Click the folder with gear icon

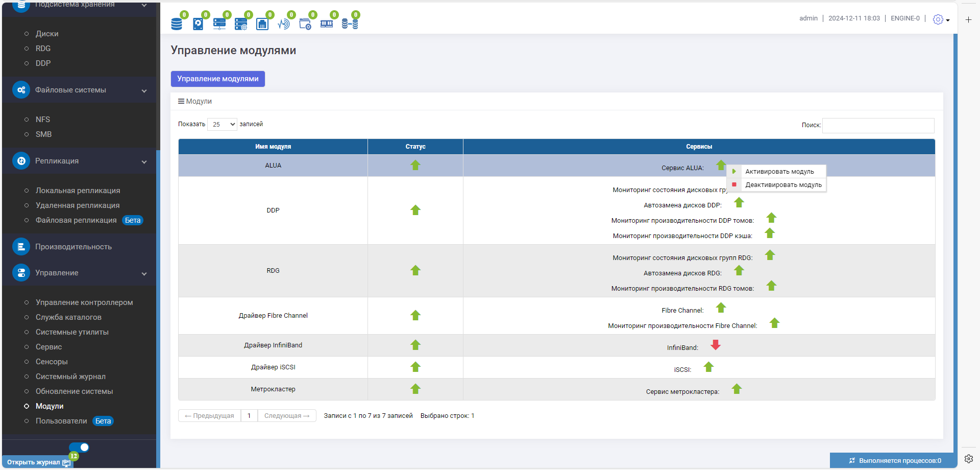[305, 24]
